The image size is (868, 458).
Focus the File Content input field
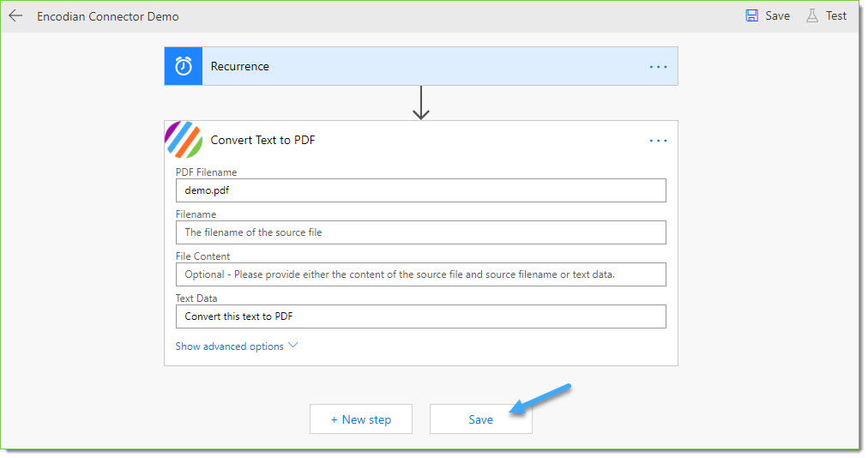click(421, 274)
